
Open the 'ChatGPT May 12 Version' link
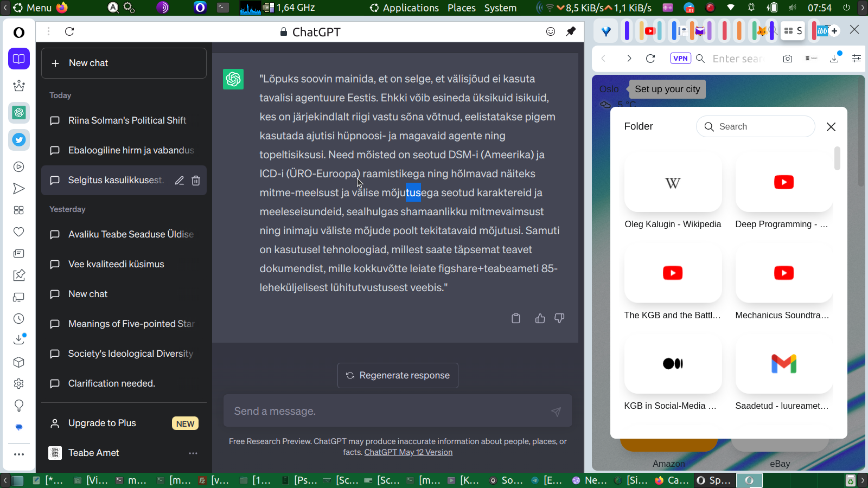coord(409,452)
